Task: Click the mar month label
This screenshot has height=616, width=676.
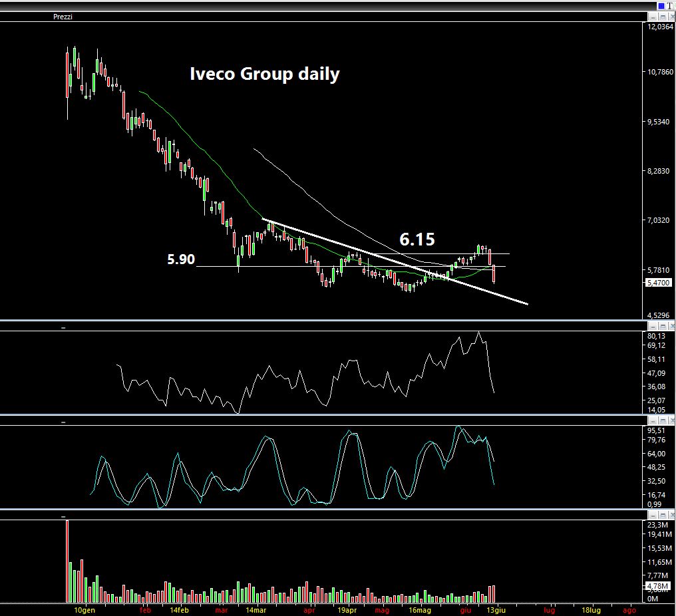Action: [x=221, y=610]
